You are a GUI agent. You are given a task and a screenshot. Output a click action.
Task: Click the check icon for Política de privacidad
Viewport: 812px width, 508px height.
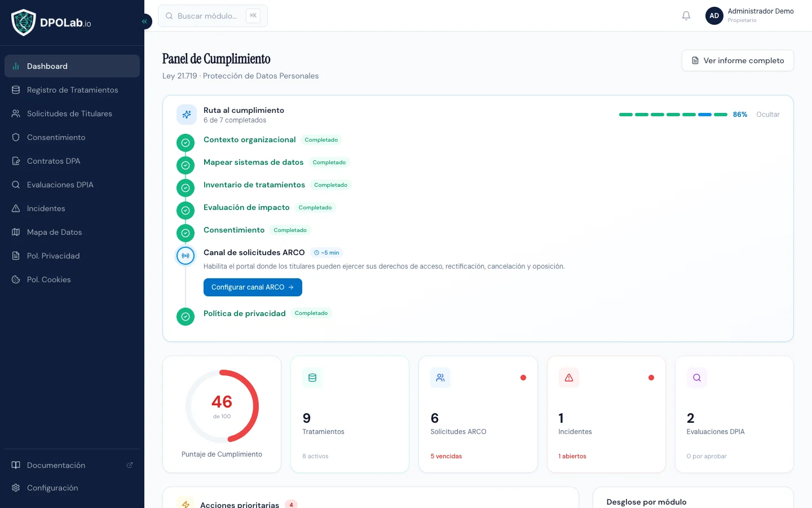tap(186, 317)
